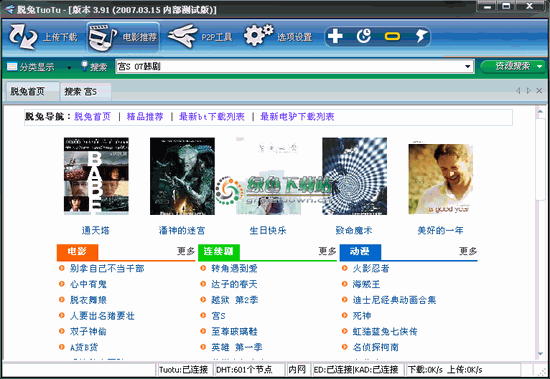The height and width of the screenshot is (379, 550).
Task: Click the lightning bolt icon
Action: click(x=421, y=36)
